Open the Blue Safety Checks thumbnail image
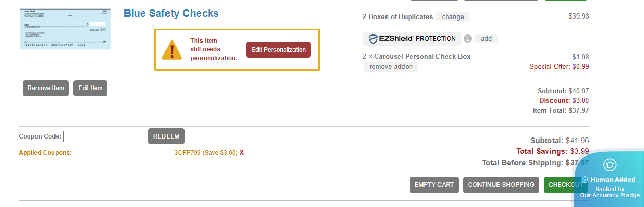This screenshot has height=207, width=644. point(65,29)
